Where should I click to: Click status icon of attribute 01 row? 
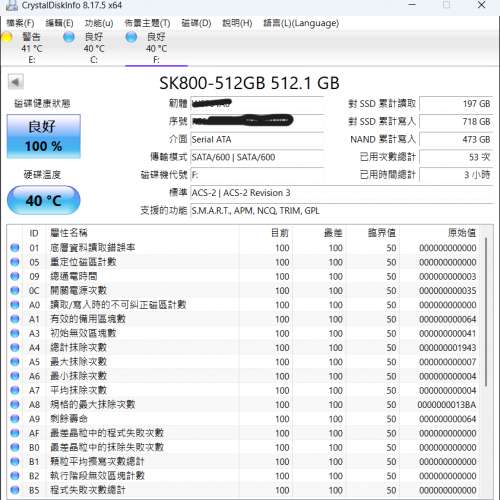tap(15, 248)
